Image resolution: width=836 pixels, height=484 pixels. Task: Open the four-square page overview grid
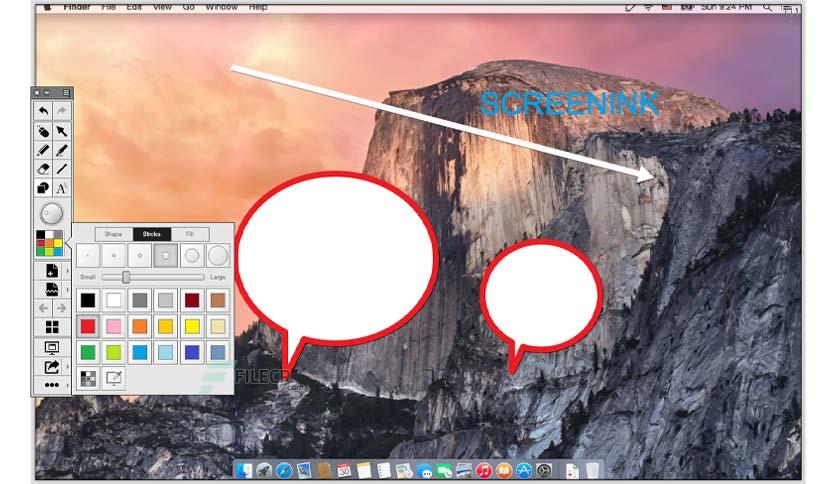tap(52, 327)
